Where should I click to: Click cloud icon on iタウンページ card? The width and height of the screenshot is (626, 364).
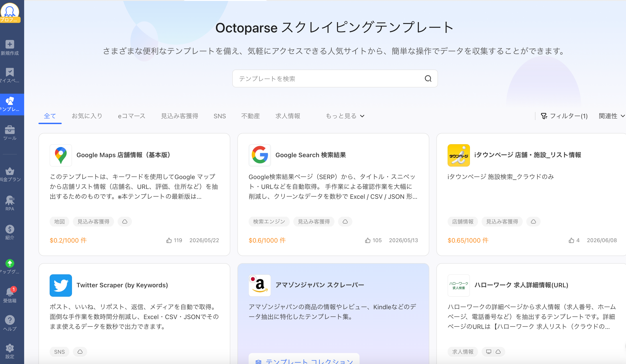(x=533, y=222)
